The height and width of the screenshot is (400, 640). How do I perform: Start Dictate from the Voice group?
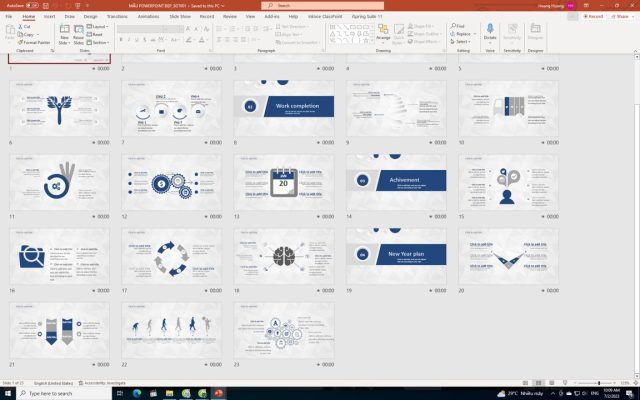pyautogui.click(x=489, y=34)
